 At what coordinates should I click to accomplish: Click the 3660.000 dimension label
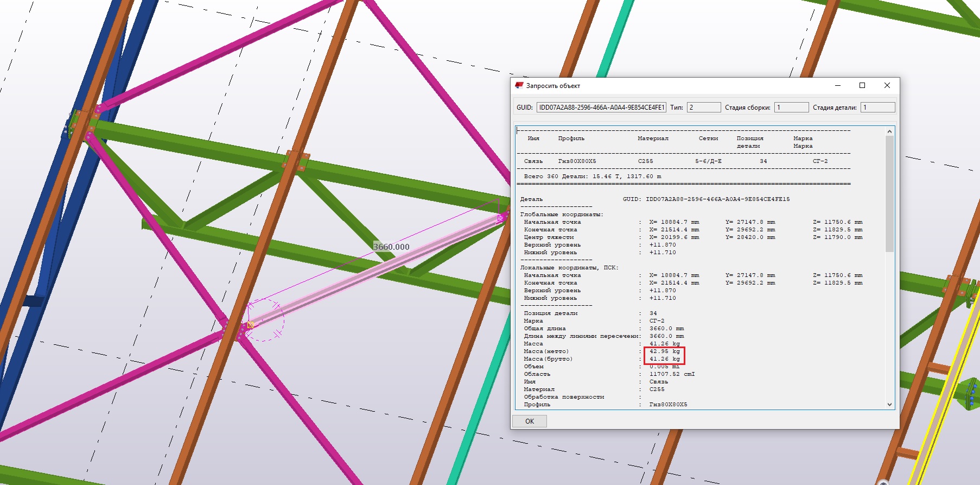(x=391, y=247)
